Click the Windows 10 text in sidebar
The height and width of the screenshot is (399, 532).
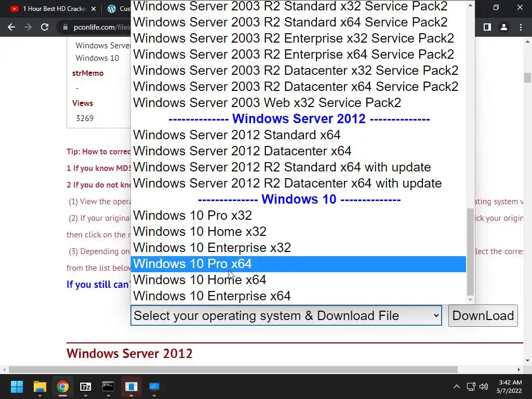point(97,58)
